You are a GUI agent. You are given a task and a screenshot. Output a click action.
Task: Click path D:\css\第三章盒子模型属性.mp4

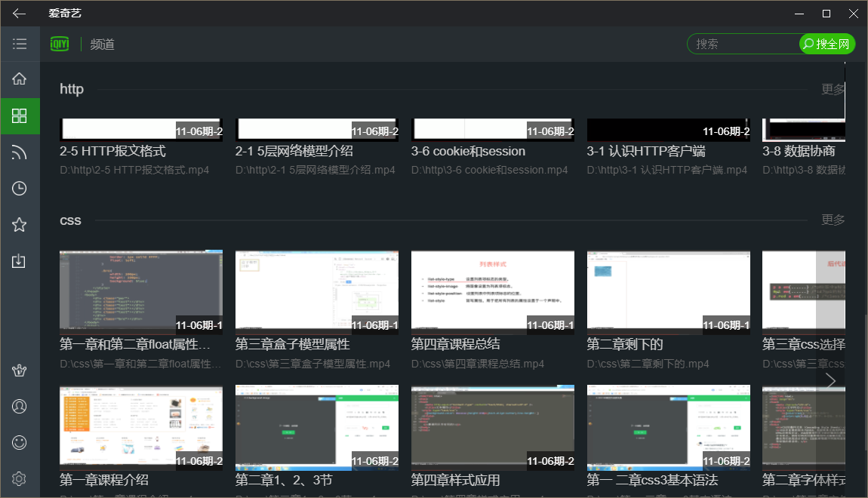pyautogui.click(x=312, y=364)
